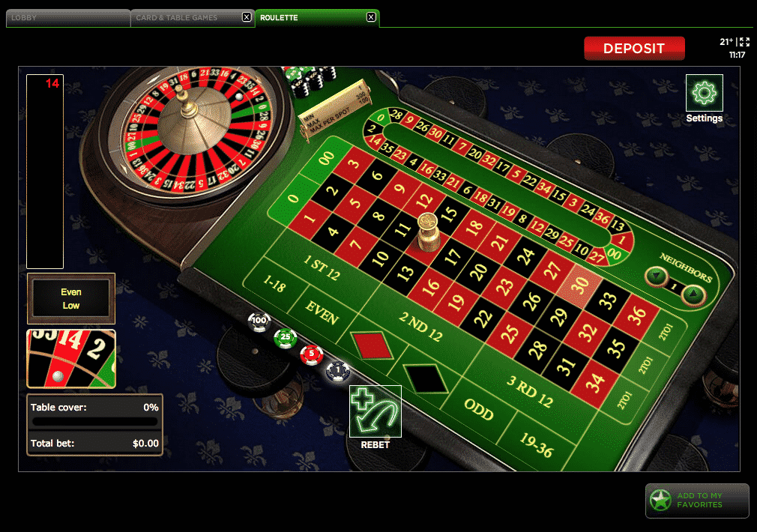Close the Roulette tab
This screenshot has height=532, width=757.
click(371, 17)
